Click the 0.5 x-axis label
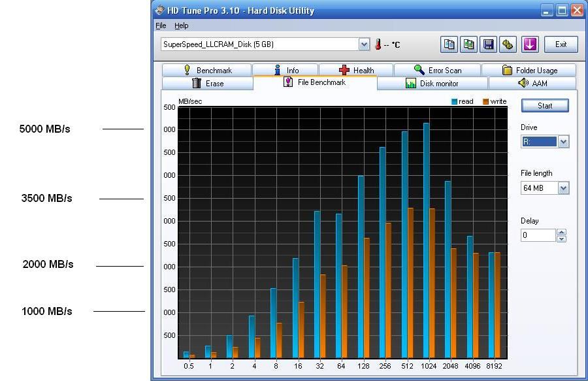This screenshot has height=381, width=588. tap(189, 366)
